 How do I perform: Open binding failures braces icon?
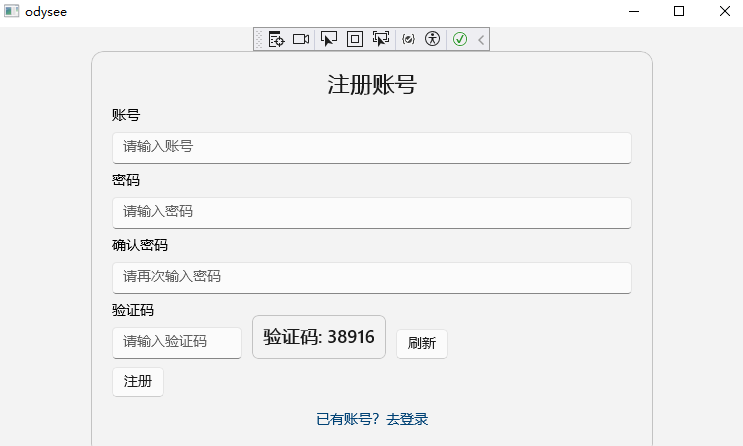(x=408, y=39)
